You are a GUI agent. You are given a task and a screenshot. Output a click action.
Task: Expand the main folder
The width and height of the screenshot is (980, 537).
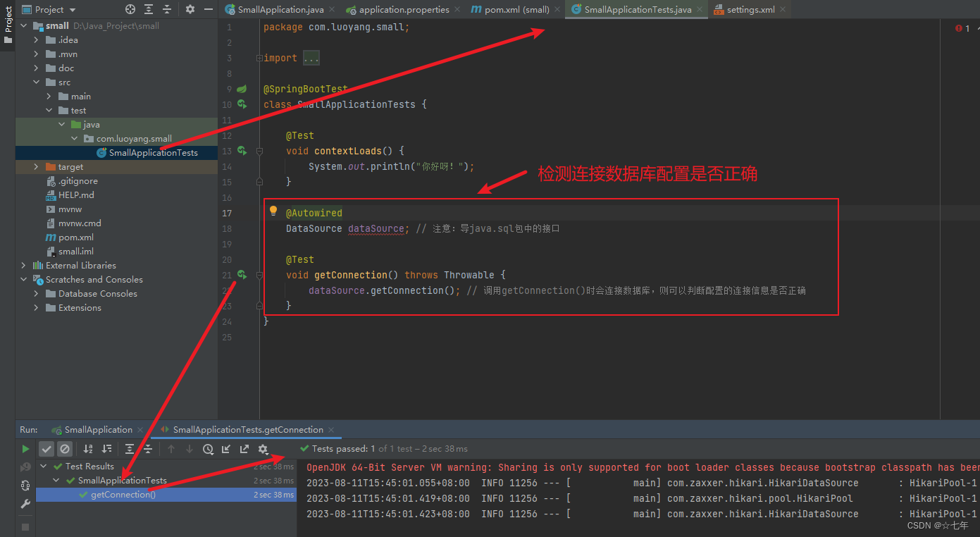[49, 97]
